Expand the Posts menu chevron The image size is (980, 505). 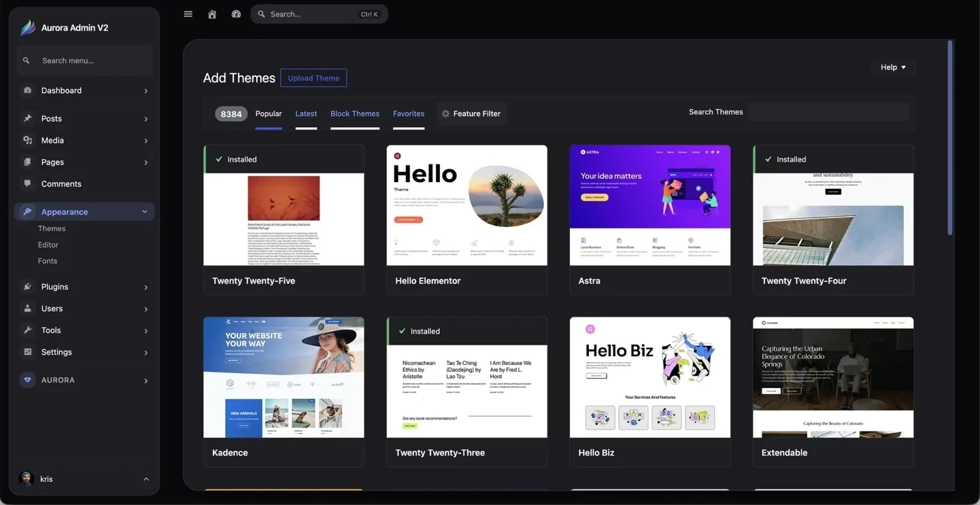tap(146, 119)
